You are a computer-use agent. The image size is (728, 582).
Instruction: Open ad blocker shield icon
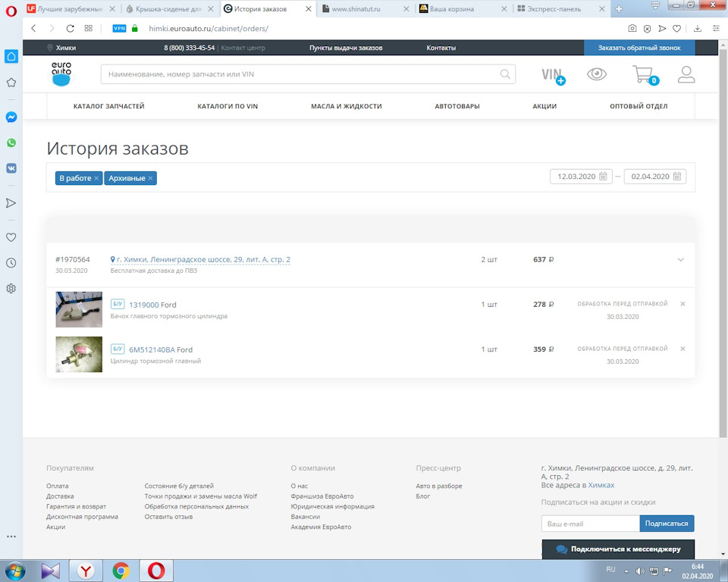tap(647, 29)
